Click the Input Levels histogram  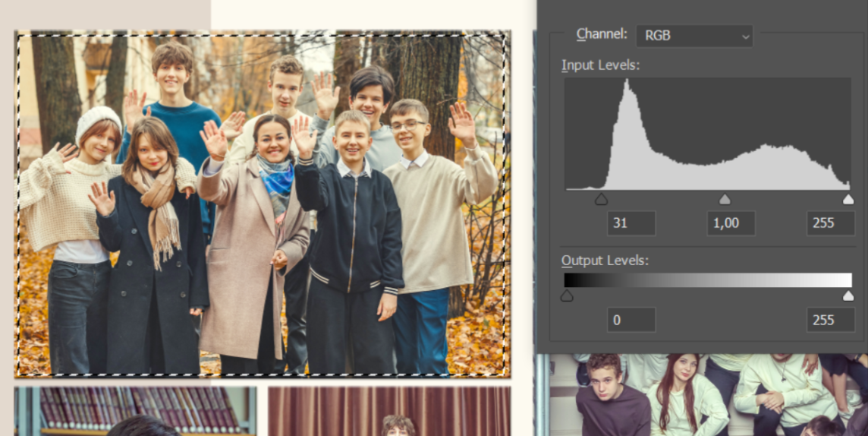tap(707, 134)
